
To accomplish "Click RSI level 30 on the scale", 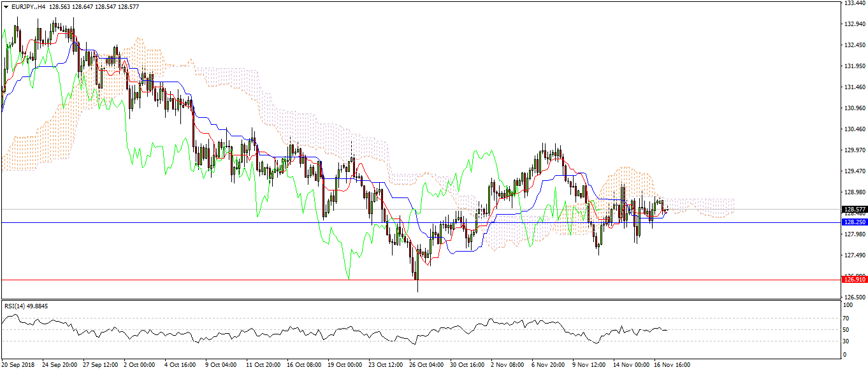I will pos(846,341).
